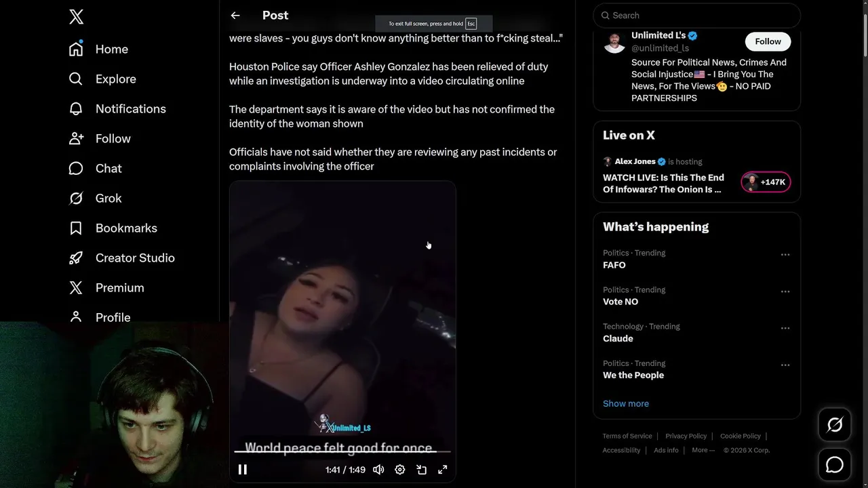Open floating Grok shortcut button
Screen dimensions: 868x488
(x=835, y=425)
